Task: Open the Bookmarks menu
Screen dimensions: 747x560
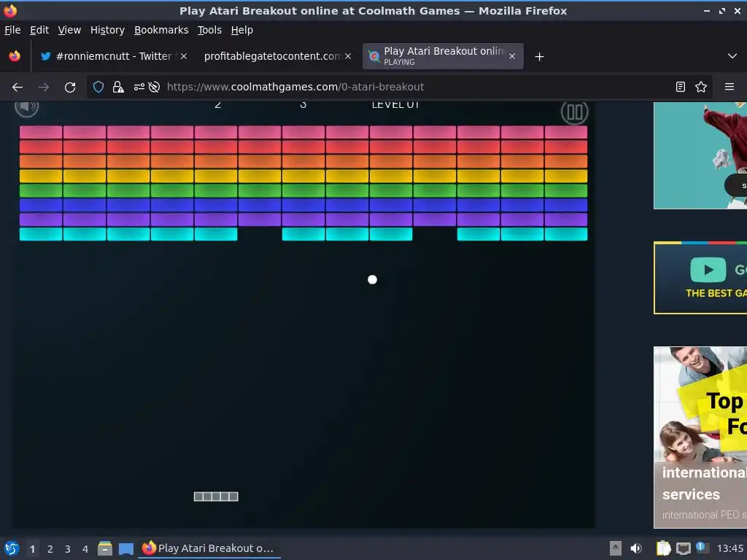Action: tap(161, 30)
